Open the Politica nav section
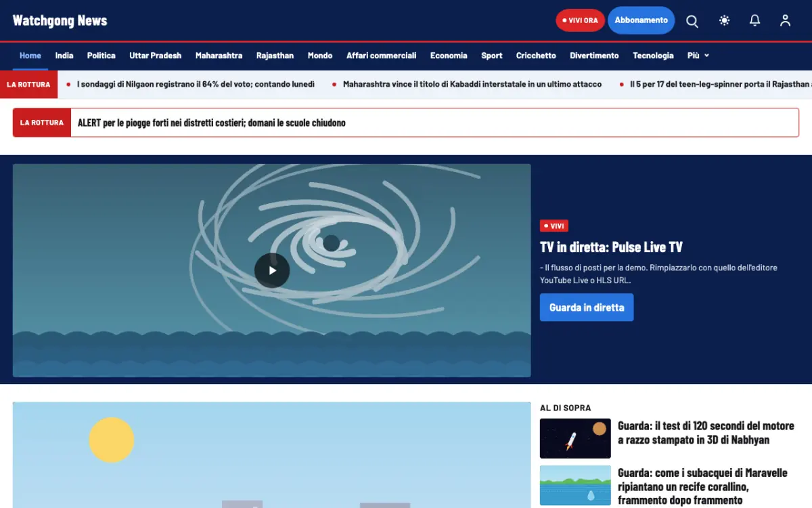Screen dimensions: 812x508 [101, 56]
